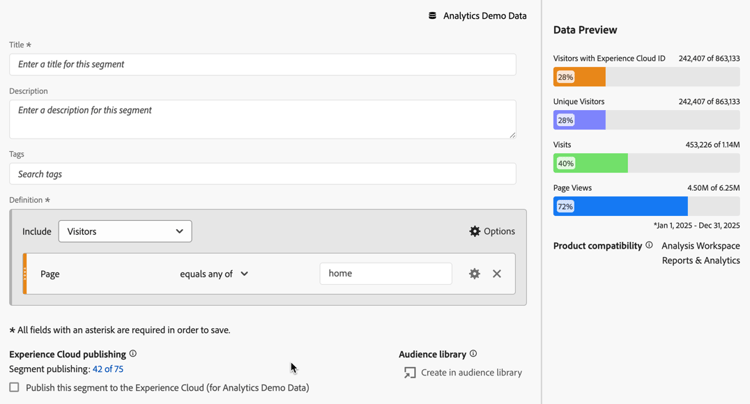
Task: Click the '42 of 75' segment publishing link
Action: point(108,370)
